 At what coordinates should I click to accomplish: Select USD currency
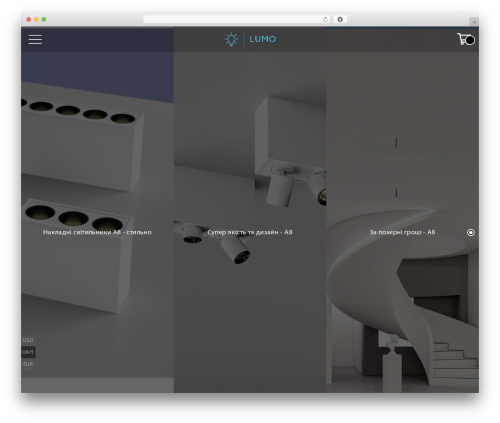28,340
